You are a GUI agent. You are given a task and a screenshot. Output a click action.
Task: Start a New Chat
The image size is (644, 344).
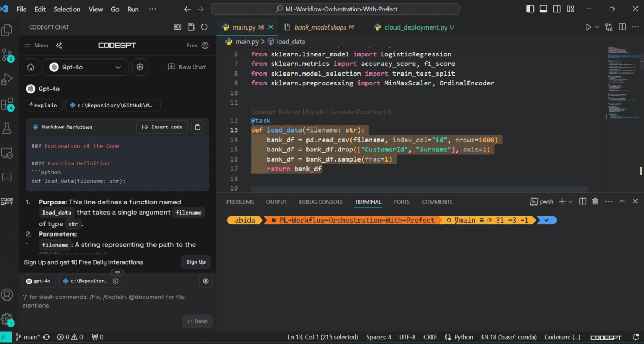pos(186,67)
